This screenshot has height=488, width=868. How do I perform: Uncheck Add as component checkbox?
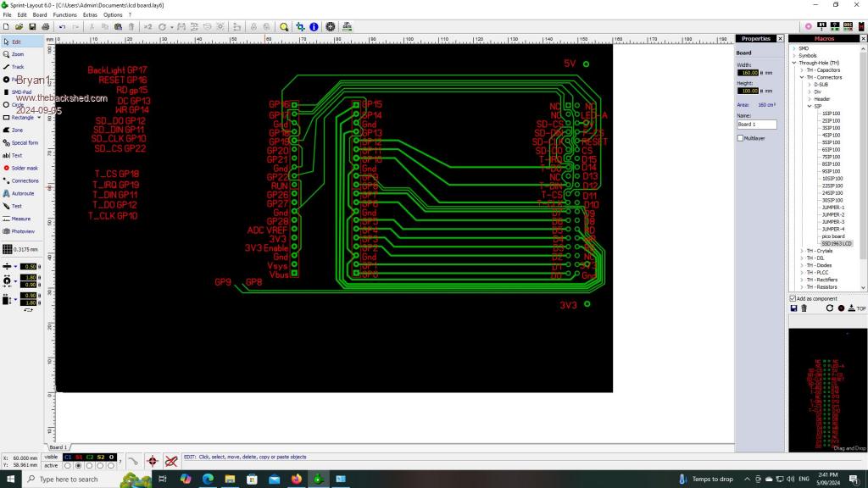click(793, 298)
